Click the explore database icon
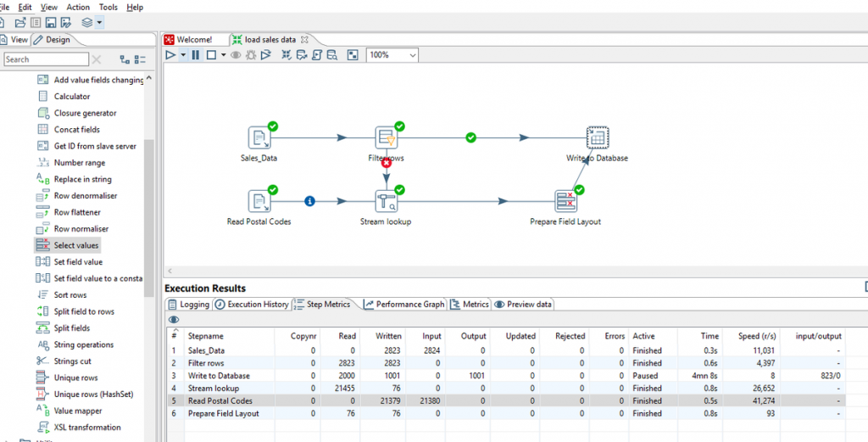Image resolution: width=868 pixels, height=442 pixels. tap(332, 55)
